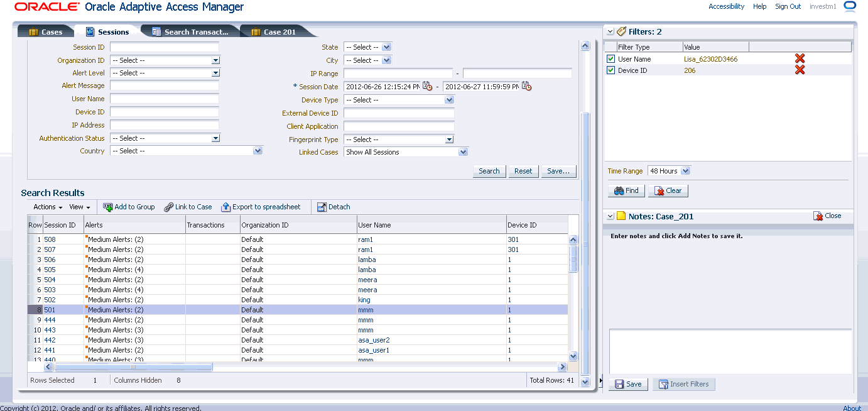Click the Insert Filters button
The image size is (868, 411).
(x=683, y=384)
